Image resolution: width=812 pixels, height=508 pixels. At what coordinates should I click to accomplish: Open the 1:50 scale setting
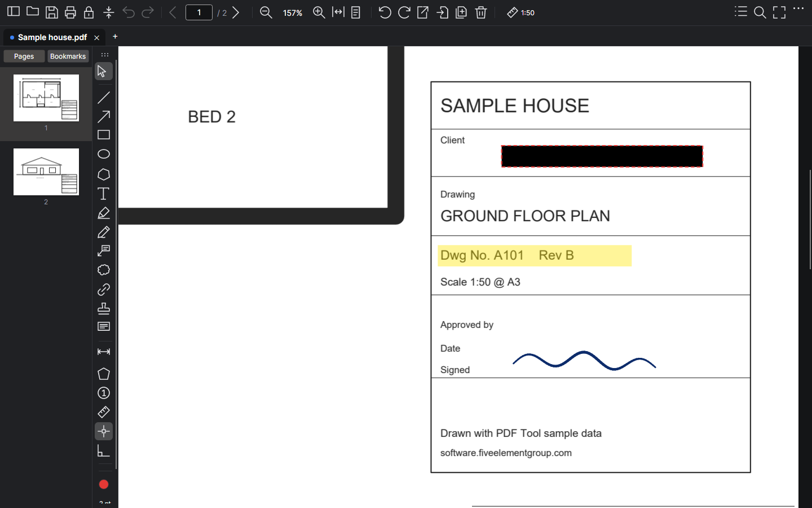521,12
